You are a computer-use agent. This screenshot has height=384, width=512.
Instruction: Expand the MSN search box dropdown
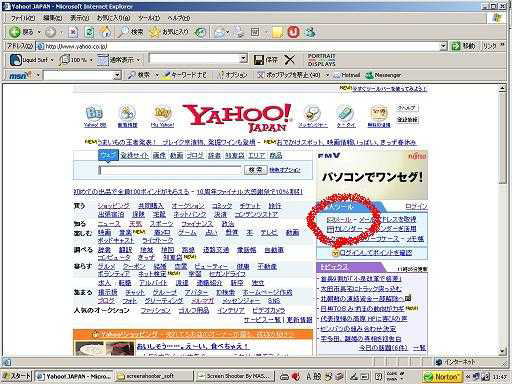pos(117,75)
